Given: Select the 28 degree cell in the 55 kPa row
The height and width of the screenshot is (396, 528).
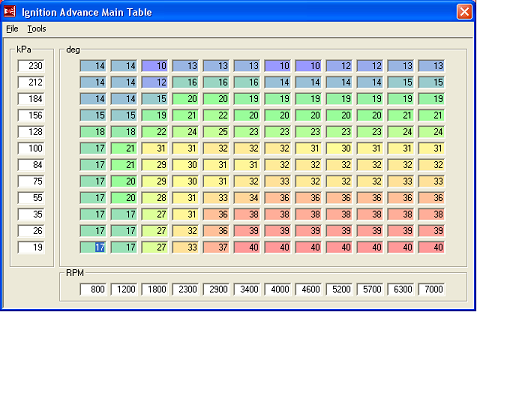Looking at the screenshot, I should pyautogui.click(x=155, y=198).
